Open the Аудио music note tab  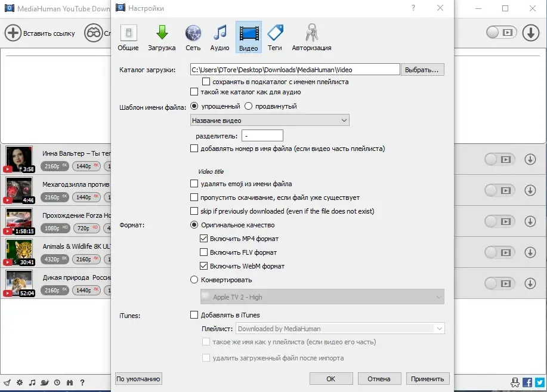coord(220,38)
